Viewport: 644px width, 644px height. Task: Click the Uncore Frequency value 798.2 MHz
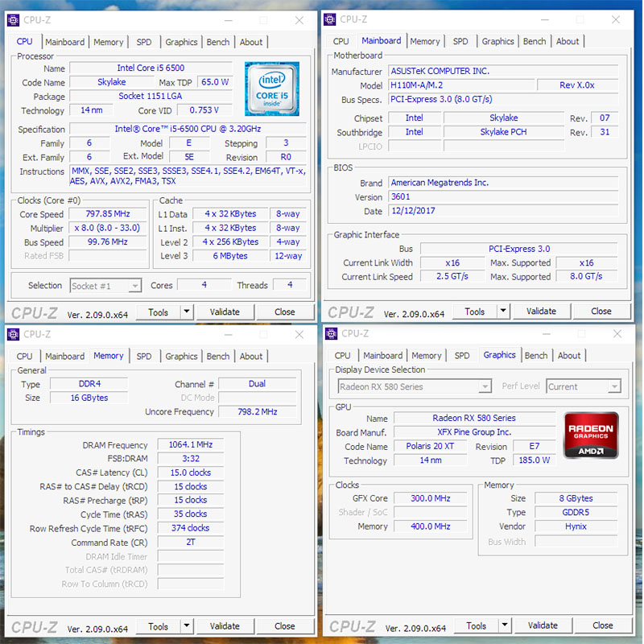coord(258,411)
